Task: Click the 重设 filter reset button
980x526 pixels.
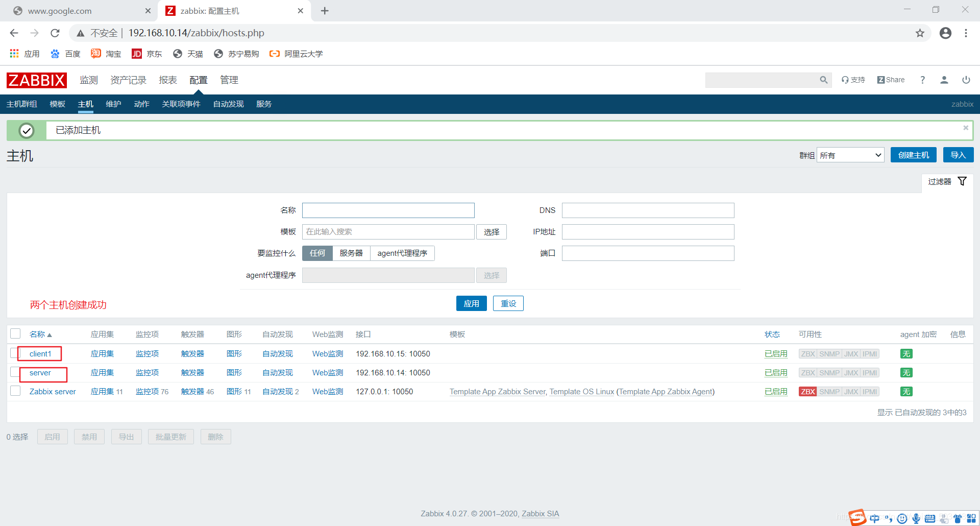Action: click(508, 303)
